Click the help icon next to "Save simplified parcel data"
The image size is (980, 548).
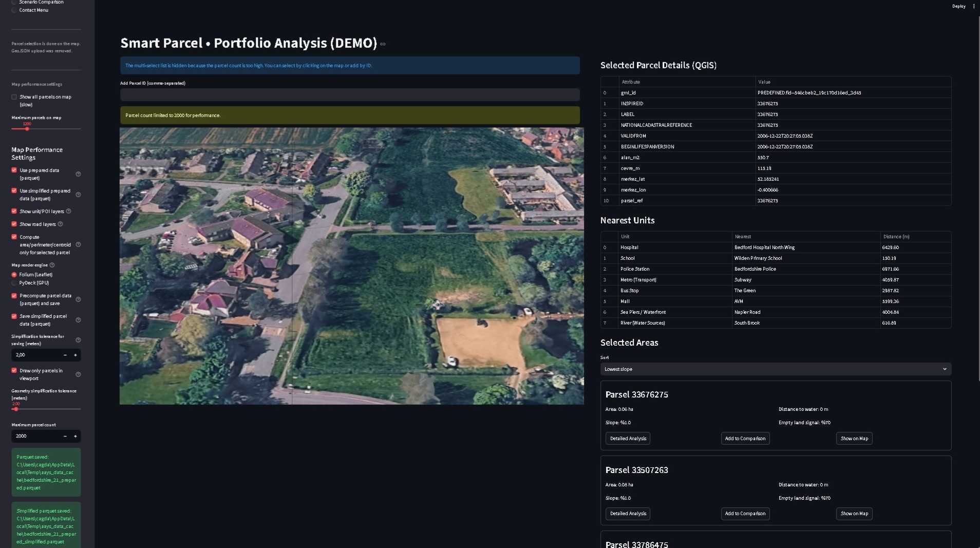[x=78, y=319]
